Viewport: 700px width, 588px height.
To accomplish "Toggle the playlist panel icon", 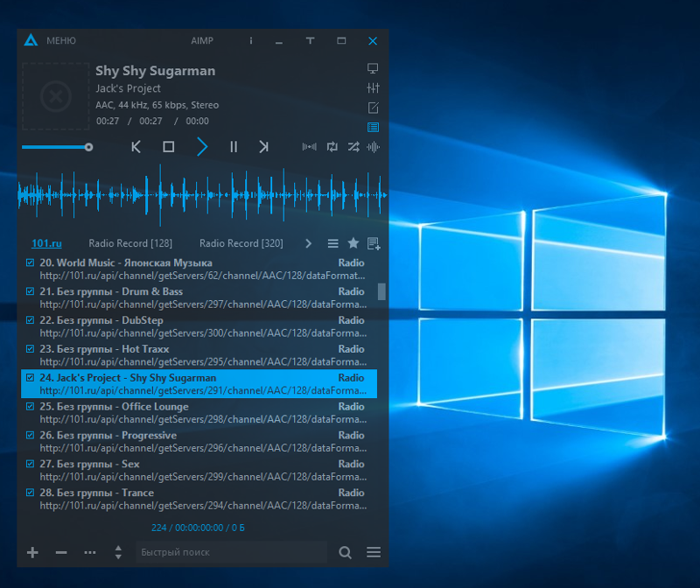I will [x=374, y=127].
